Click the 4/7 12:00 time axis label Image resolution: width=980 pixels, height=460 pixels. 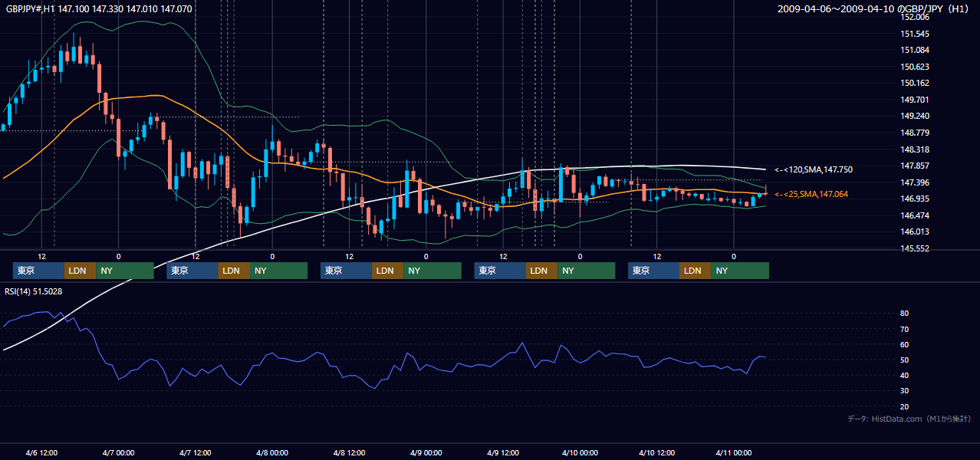pyautogui.click(x=196, y=452)
